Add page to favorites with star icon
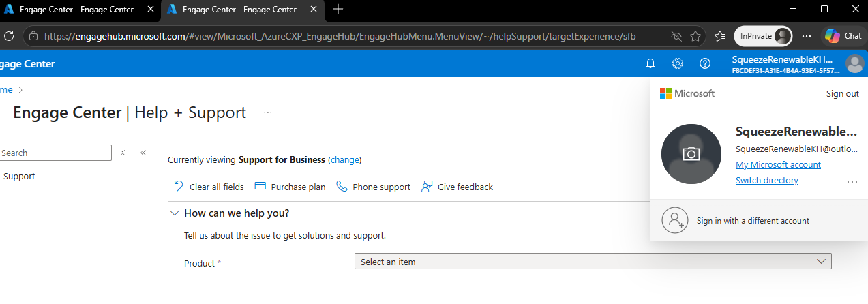 pos(695,36)
